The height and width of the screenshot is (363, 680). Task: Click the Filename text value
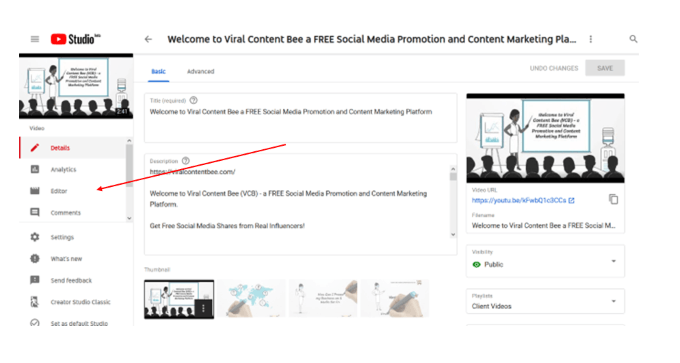point(543,226)
